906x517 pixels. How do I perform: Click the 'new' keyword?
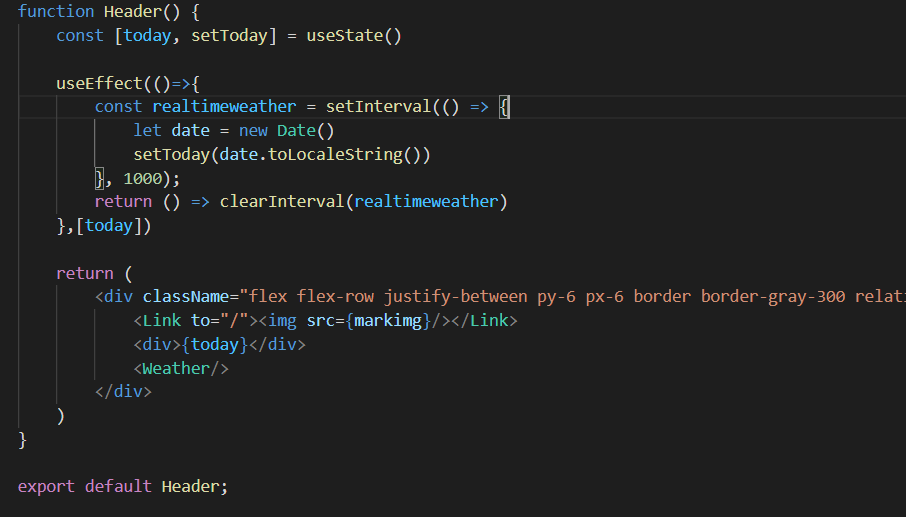pos(253,131)
